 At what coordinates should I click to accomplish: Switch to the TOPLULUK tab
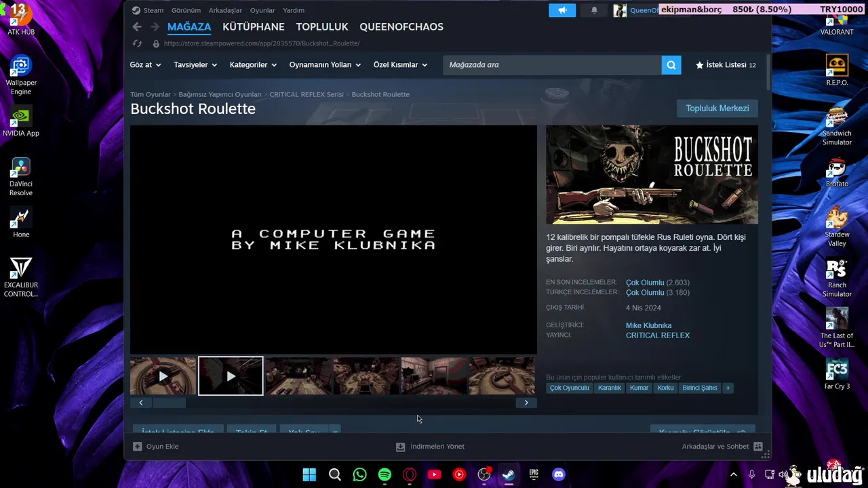point(322,27)
